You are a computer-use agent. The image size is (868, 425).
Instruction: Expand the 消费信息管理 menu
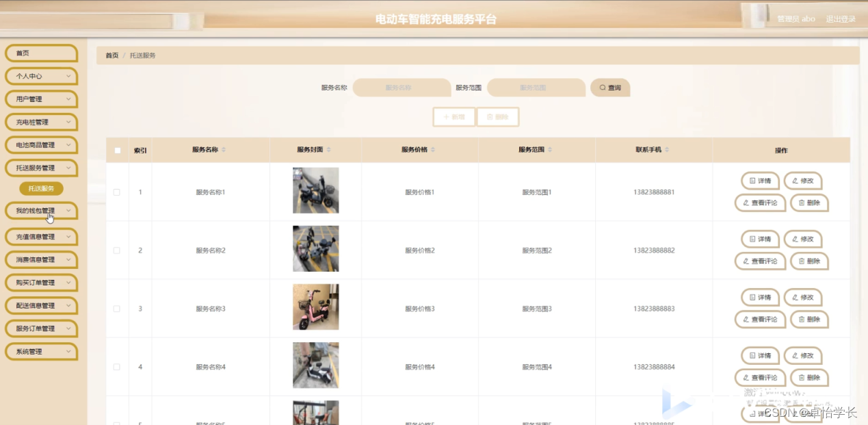tap(41, 259)
